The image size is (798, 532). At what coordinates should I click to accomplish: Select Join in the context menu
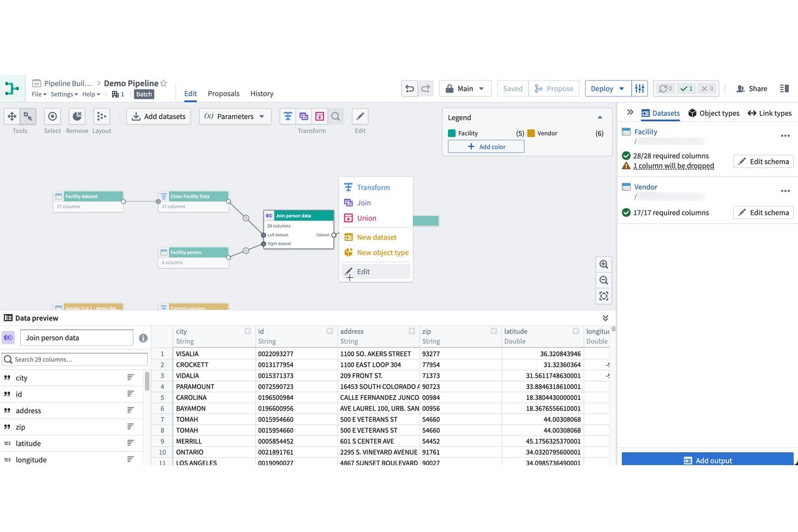(x=376, y=203)
